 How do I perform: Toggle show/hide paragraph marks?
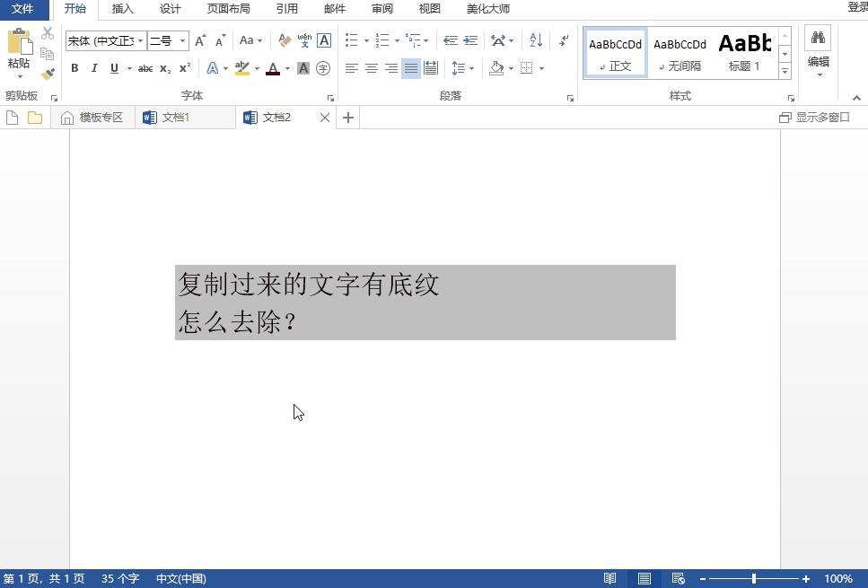tap(564, 39)
